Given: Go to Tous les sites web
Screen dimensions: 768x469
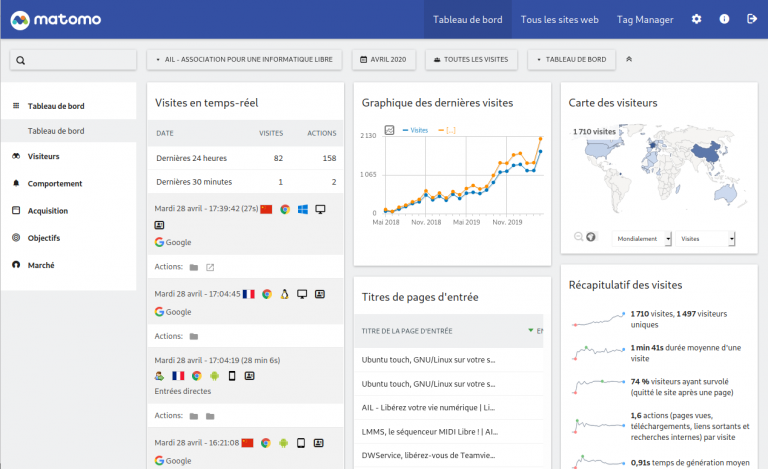Looking at the screenshot, I should [x=559, y=19].
